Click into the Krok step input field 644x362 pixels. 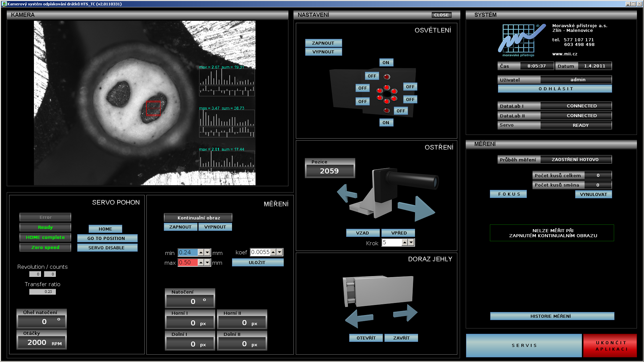tap(392, 243)
